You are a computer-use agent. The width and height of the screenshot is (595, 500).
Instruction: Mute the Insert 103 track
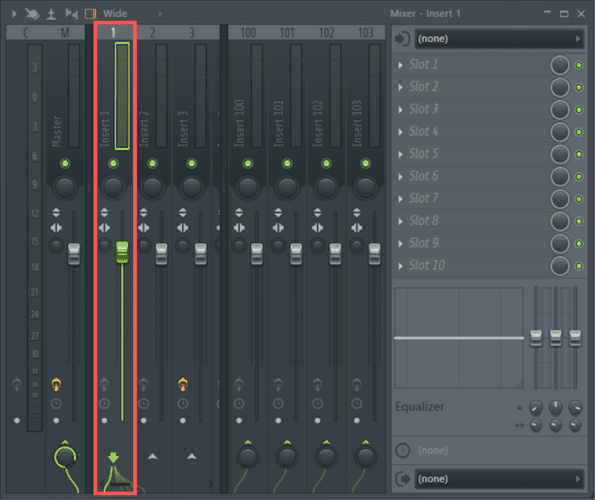coord(365,164)
